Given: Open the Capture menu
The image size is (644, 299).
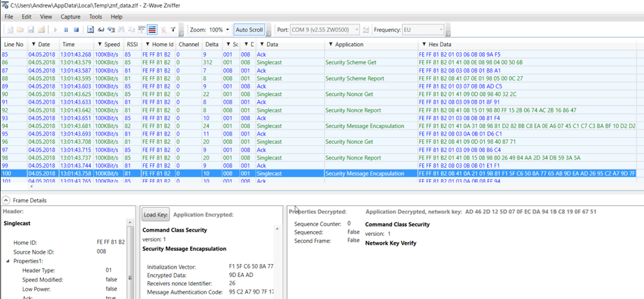Looking at the screenshot, I should pos(70,16).
